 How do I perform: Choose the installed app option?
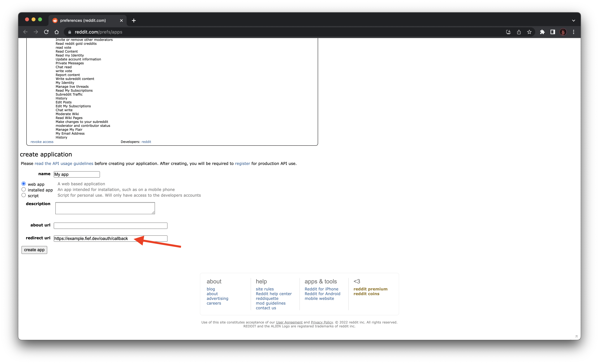(x=24, y=189)
